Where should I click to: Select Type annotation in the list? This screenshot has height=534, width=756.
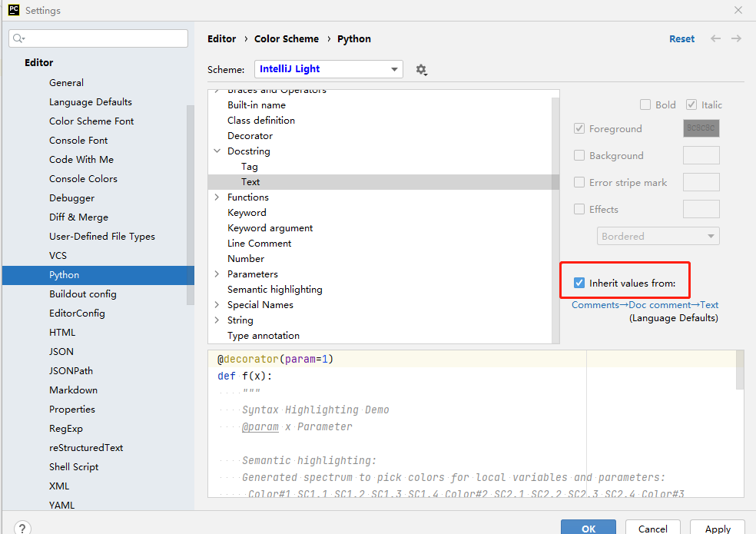pos(264,336)
